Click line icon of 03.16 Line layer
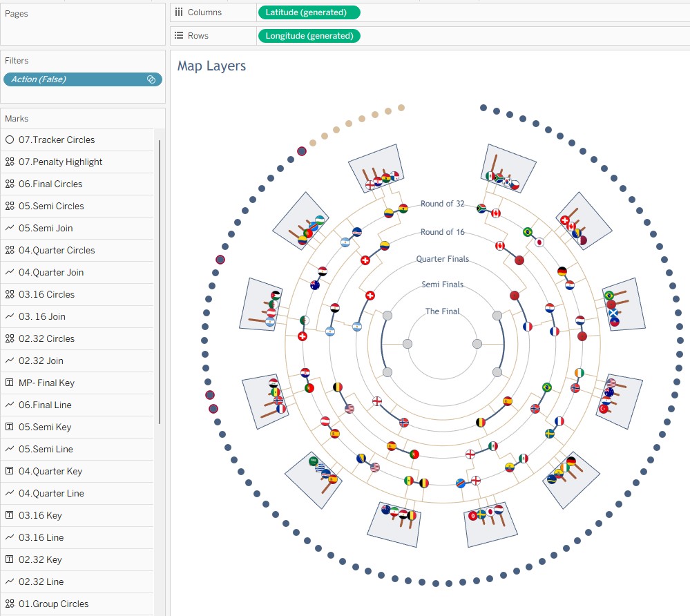Image resolution: width=690 pixels, height=616 pixels. tap(10, 537)
